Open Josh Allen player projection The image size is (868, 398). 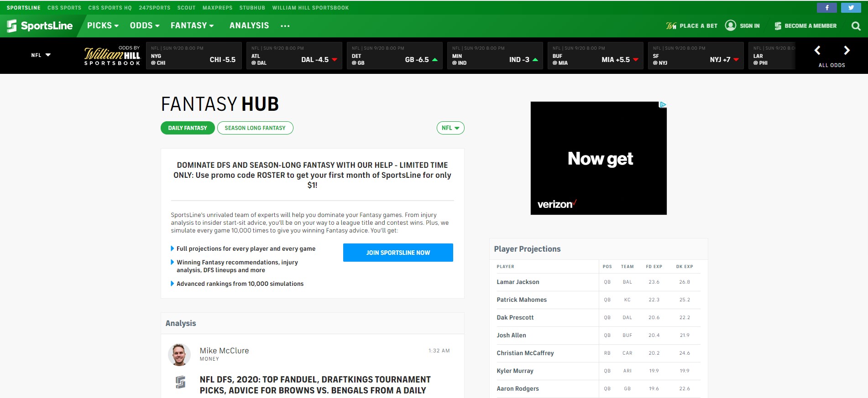(x=511, y=336)
